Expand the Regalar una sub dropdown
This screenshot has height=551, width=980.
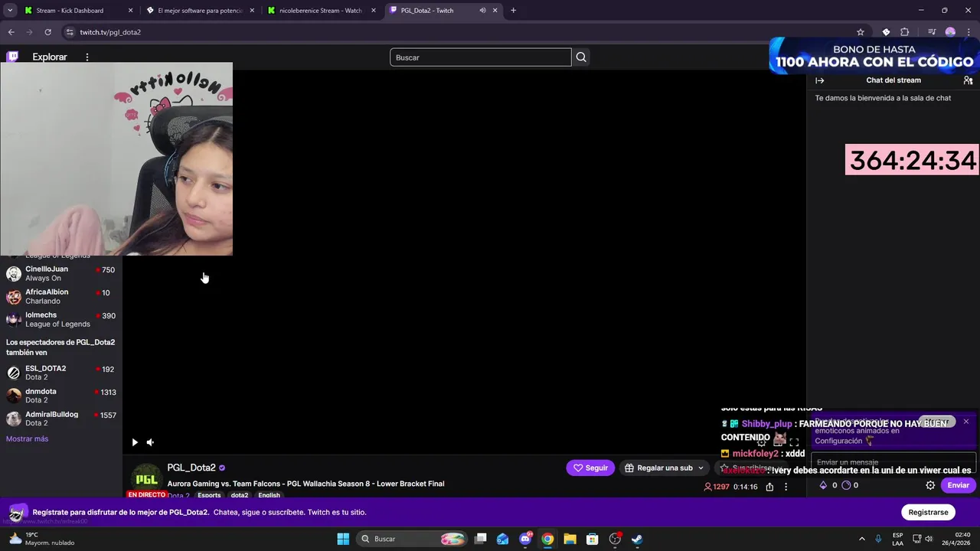coord(701,468)
